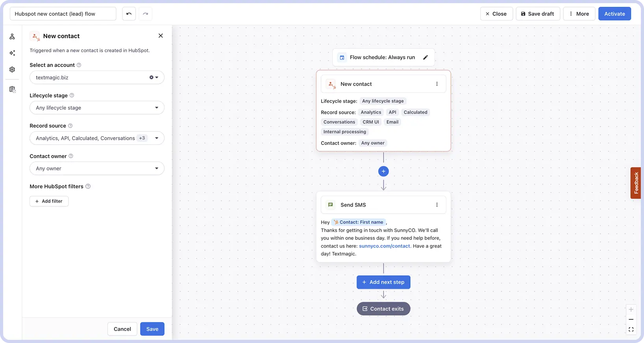Open the AI sparkles sidebar icon

12,53
